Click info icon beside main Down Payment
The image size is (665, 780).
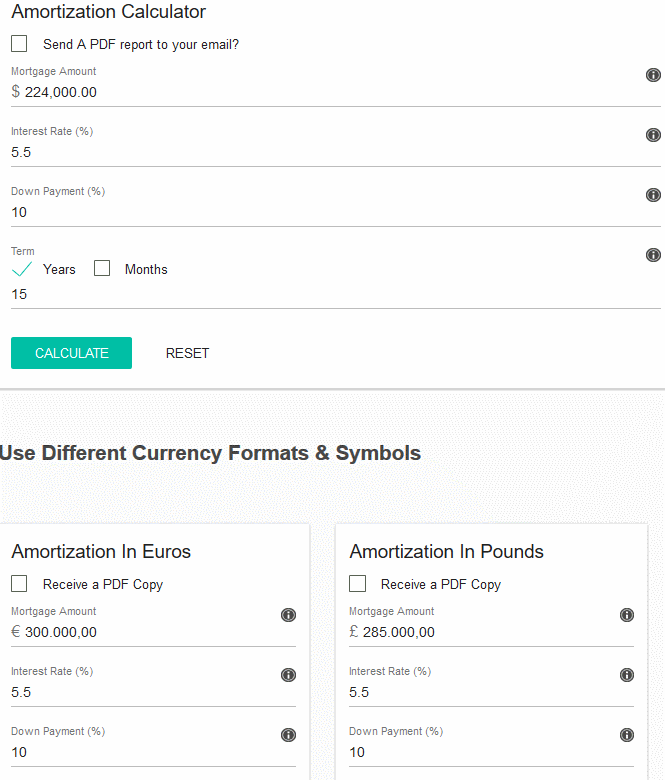[x=653, y=195]
